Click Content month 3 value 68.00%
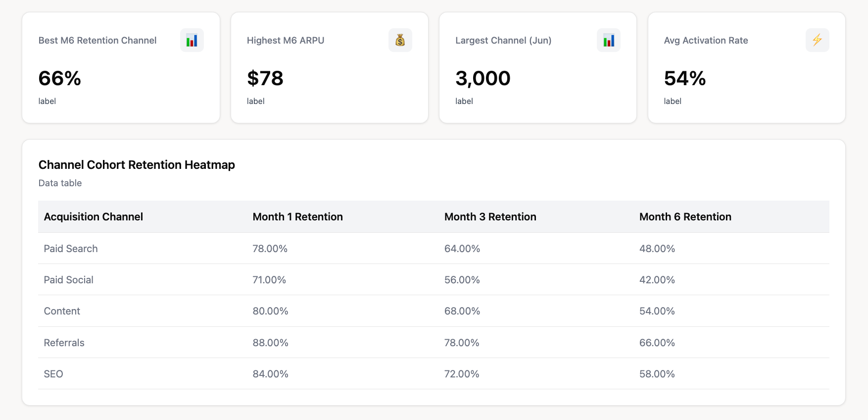This screenshot has height=420, width=868. tap(462, 311)
